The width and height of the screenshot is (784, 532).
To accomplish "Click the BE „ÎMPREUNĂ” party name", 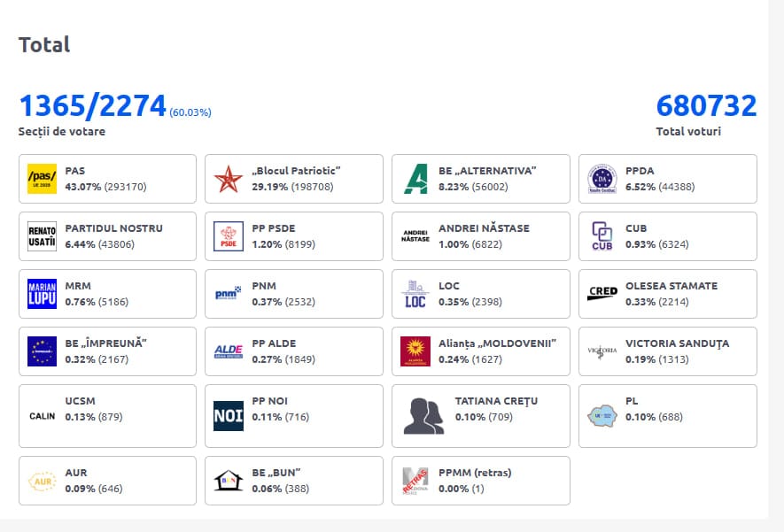I will (x=106, y=343).
